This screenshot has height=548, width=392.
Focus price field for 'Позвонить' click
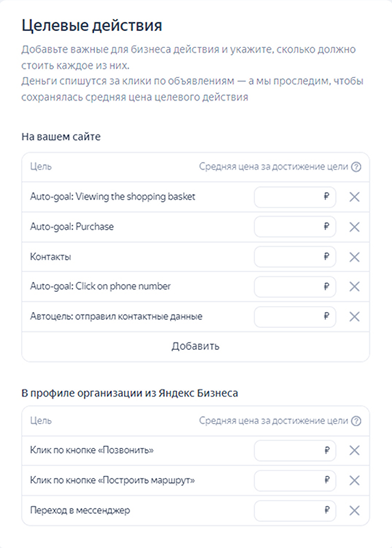click(x=295, y=450)
